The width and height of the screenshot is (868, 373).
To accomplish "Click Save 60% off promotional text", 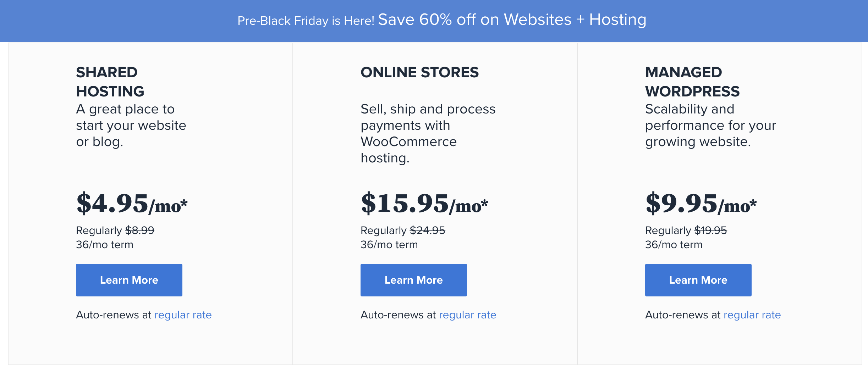I will [511, 20].
